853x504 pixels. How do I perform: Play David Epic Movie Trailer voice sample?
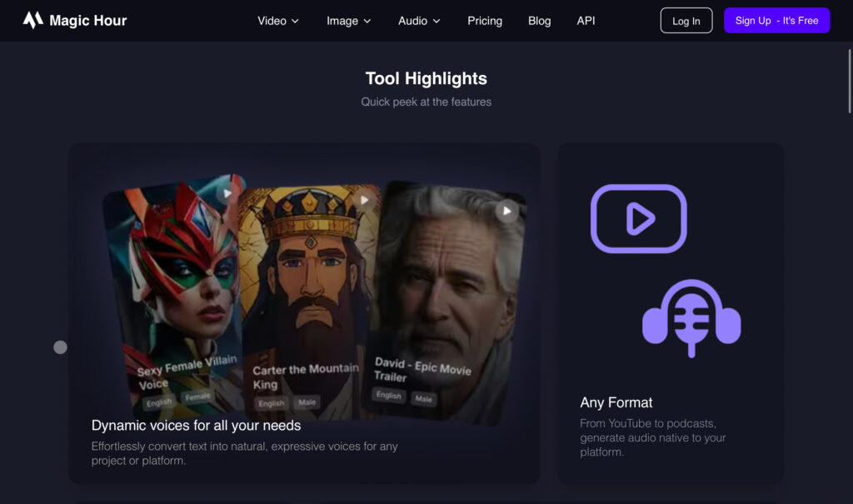(506, 211)
